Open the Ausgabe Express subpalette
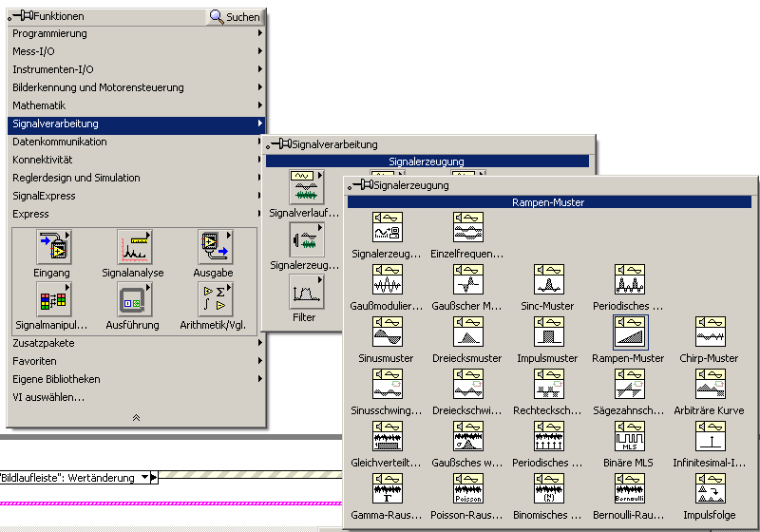The height and width of the screenshot is (532, 760). 216,247
